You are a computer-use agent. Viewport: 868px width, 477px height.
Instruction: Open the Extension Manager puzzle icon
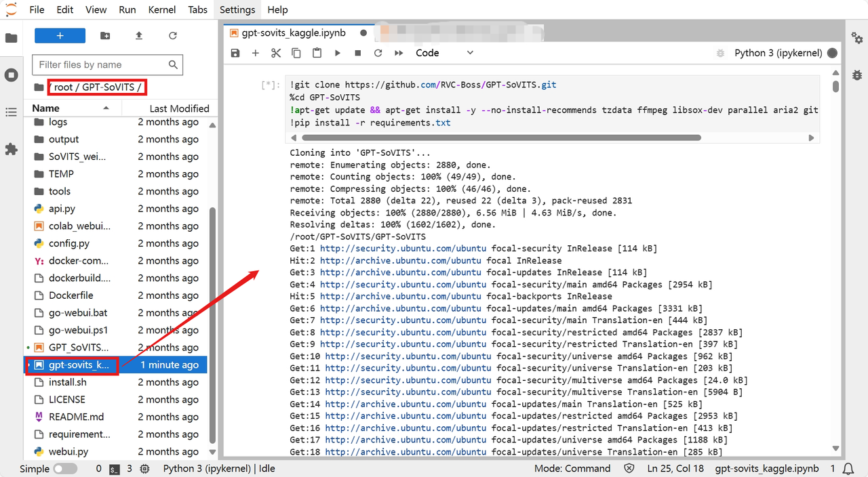pos(11,149)
